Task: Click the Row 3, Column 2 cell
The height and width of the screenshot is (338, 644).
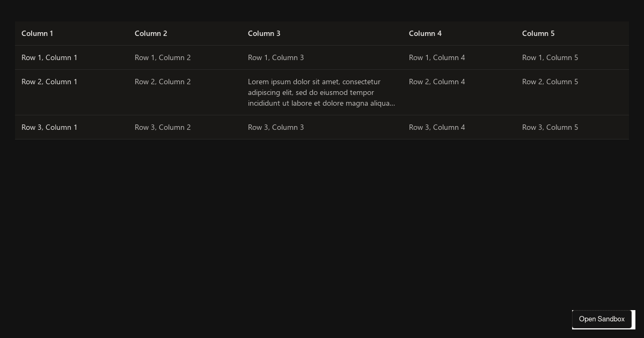Action: tap(163, 127)
